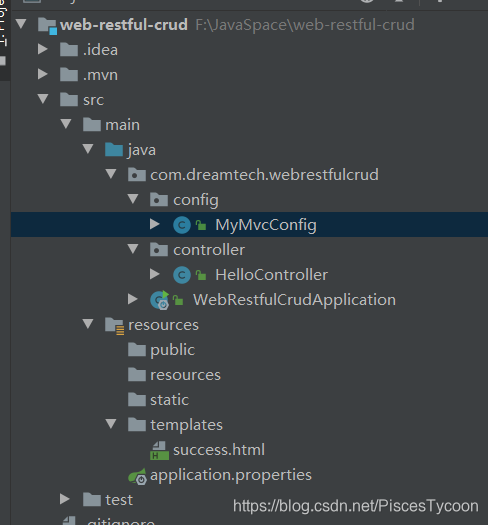Image resolution: width=488 pixels, height=525 pixels.
Task: Select the resources label under main
Action: pyautogui.click(x=163, y=325)
